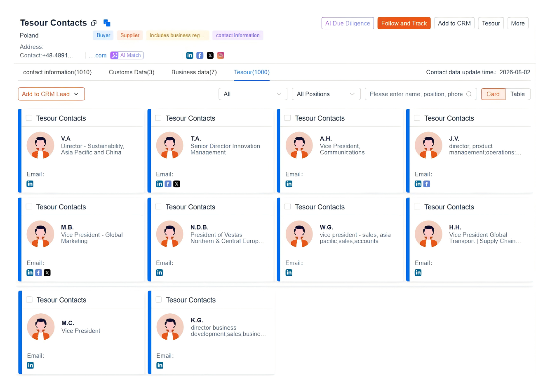Open H.H.'s LinkedIn profile icon

tap(418, 272)
